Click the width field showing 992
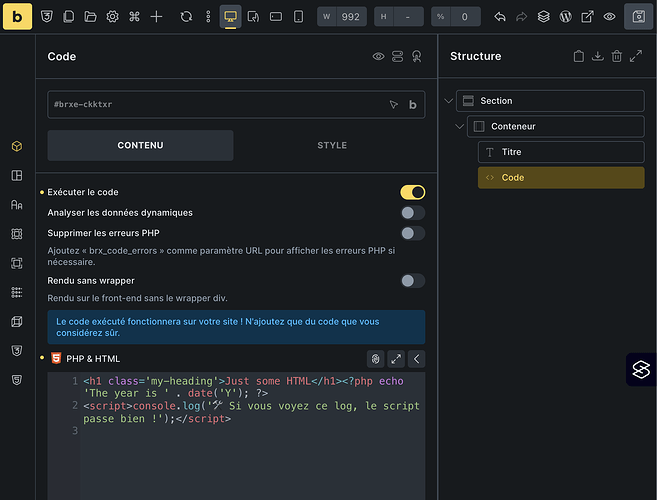This screenshot has width=657, height=500. pos(342,17)
